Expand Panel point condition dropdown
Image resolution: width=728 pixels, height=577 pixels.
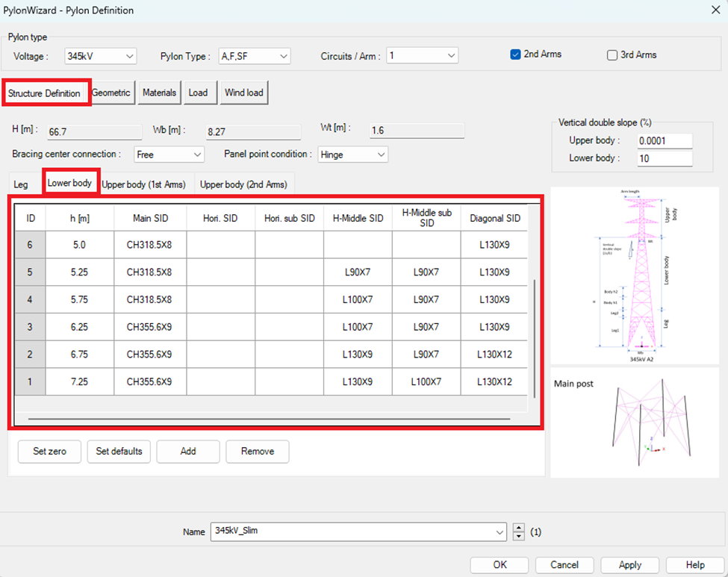(352, 155)
